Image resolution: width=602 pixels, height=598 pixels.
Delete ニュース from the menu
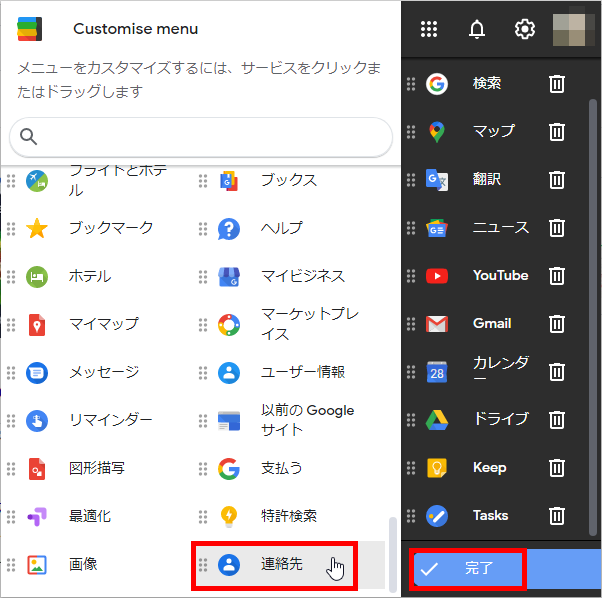(557, 228)
